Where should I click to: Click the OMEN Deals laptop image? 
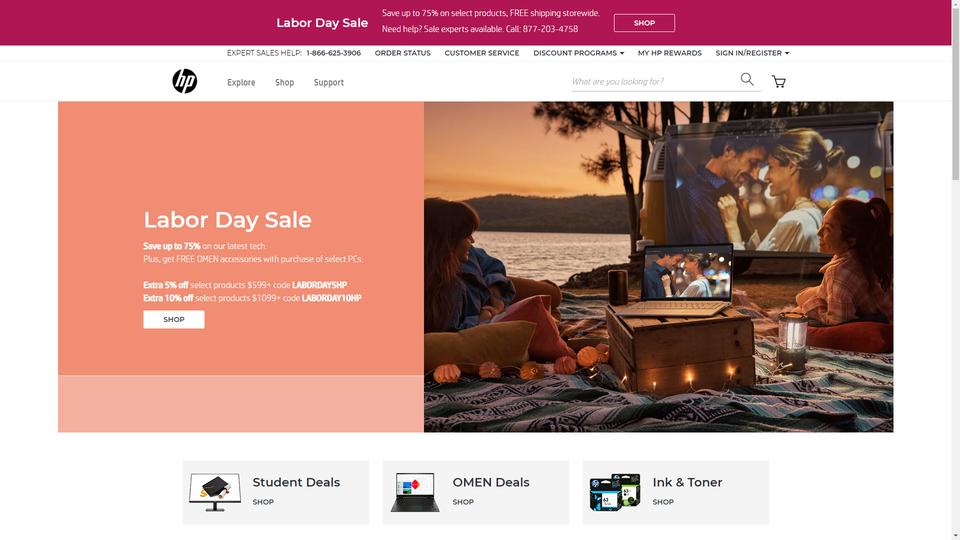pyautogui.click(x=414, y=492)
